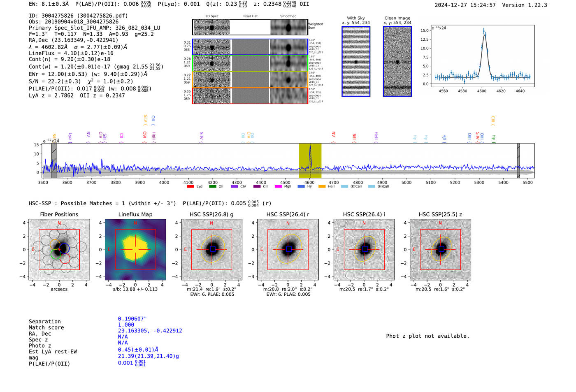Open the HSC SSP(25.5) z cutout

pos(440,250)
